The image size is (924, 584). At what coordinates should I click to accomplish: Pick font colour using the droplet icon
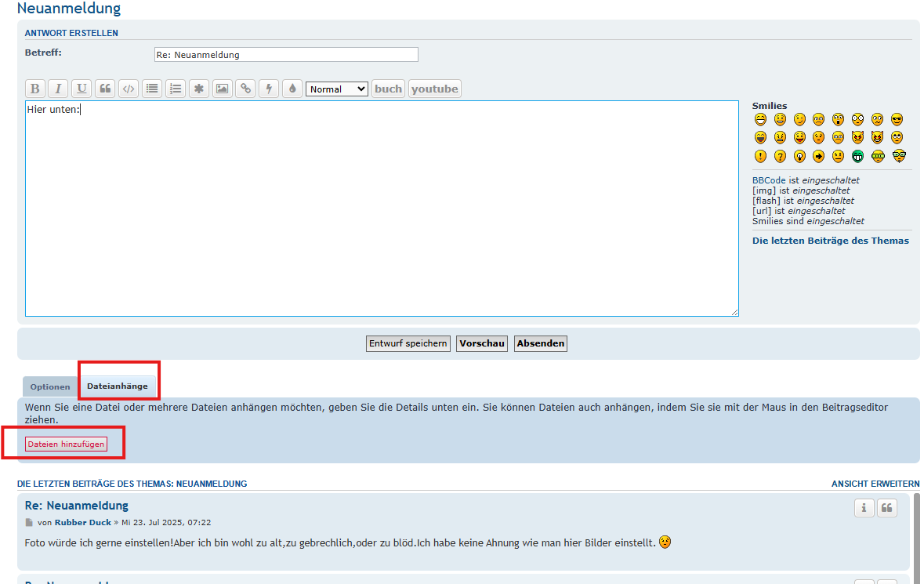point(292,89)
